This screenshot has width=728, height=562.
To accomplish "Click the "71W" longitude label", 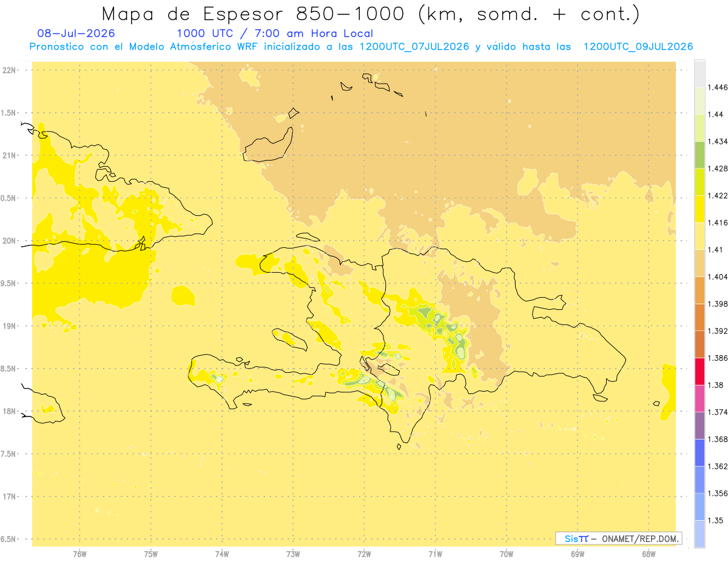I will point(436,554).
